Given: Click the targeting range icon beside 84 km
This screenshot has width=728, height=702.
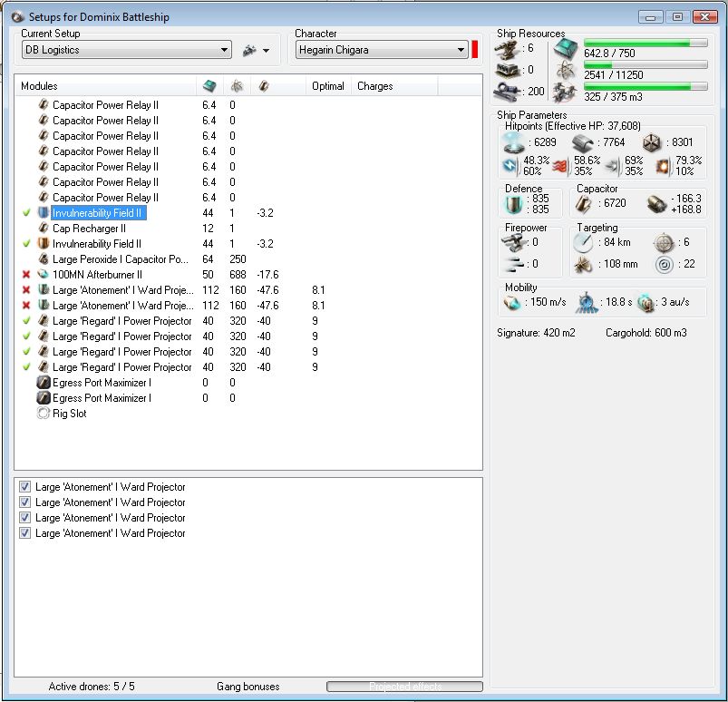Looking at the screenshot, I should click(x=583, y=242).
